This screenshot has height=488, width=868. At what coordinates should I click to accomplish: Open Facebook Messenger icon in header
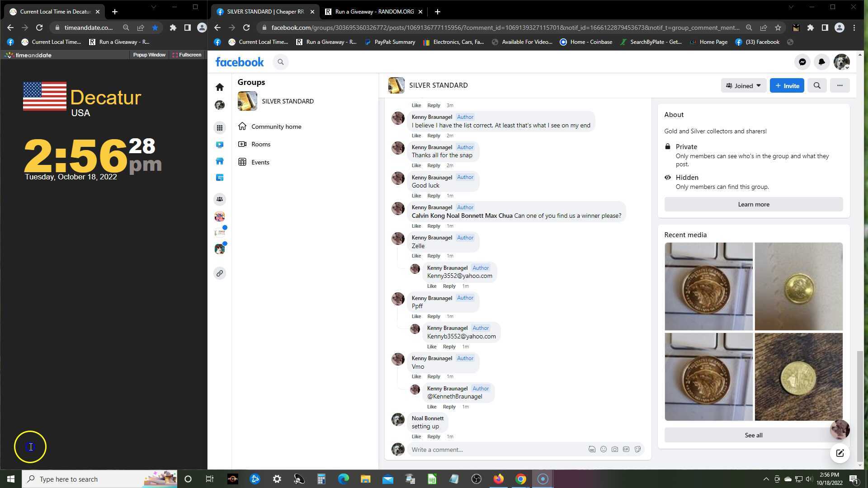tap(802, 62)
